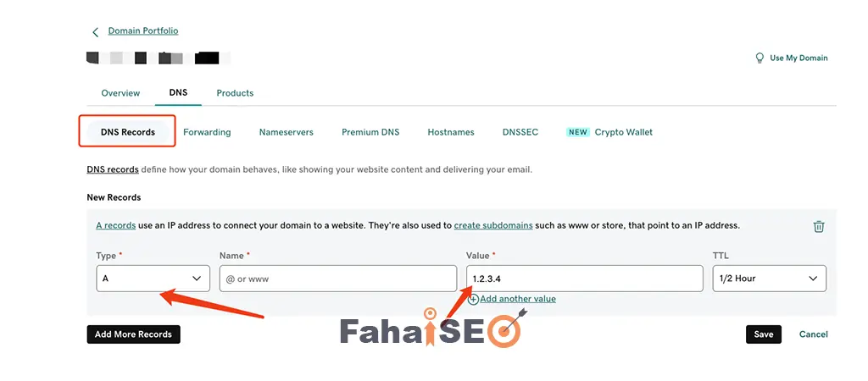Follow the create subdomains link

pos(493,225)
